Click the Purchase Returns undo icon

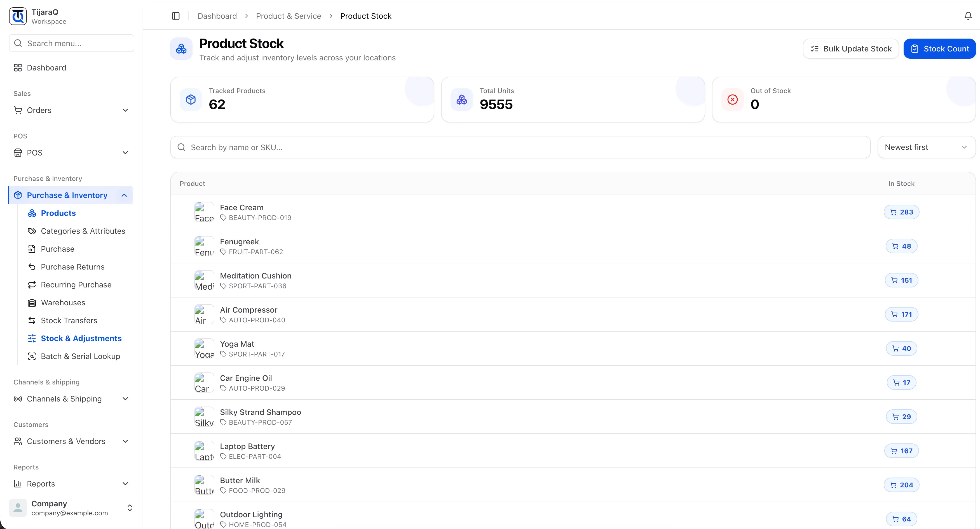click(32, 267)
